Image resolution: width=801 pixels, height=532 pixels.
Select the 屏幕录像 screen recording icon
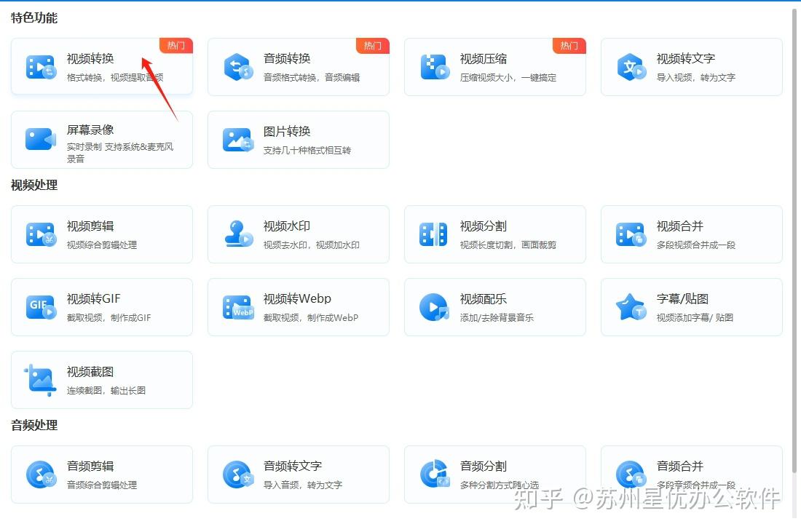[40, 139]
